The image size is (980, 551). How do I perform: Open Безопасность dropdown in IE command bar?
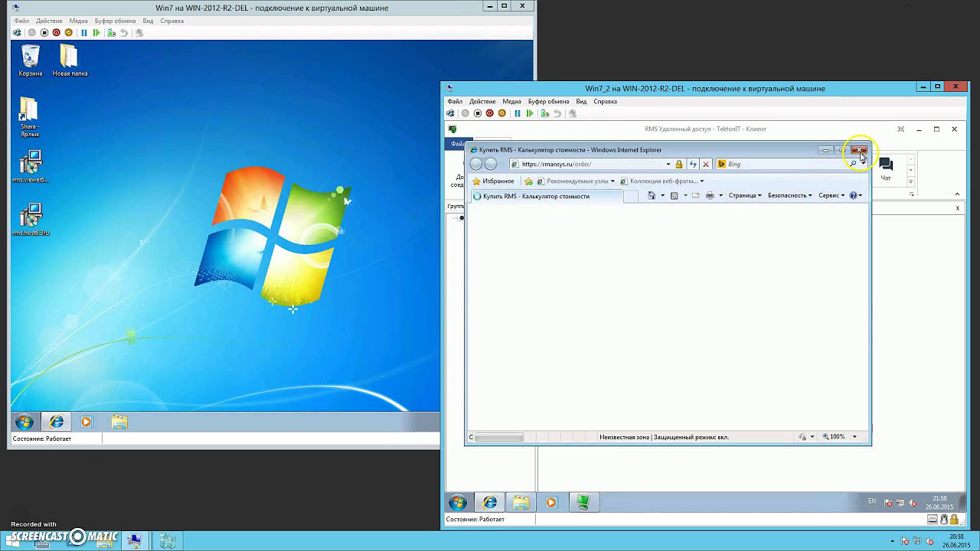(x=789, y=196)
